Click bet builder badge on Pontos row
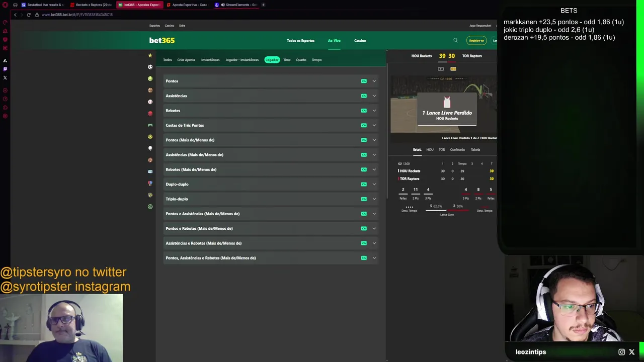 (364, 81)
